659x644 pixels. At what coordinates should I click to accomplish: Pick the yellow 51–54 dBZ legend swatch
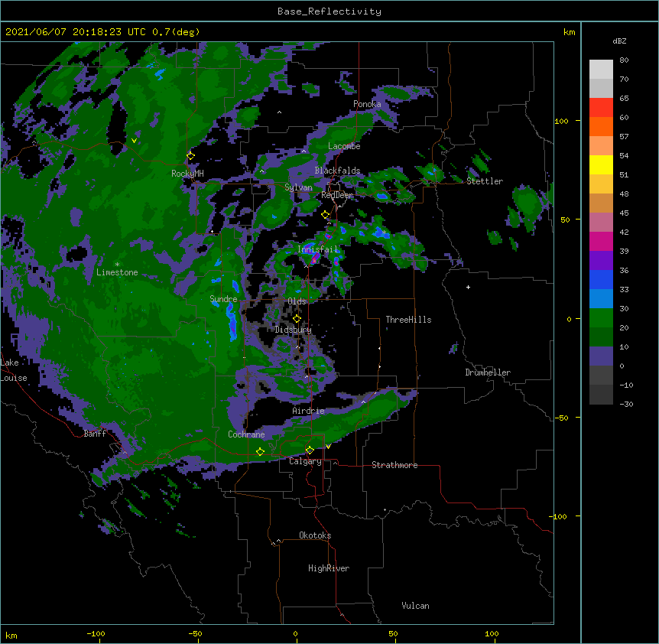coord(601,164)
